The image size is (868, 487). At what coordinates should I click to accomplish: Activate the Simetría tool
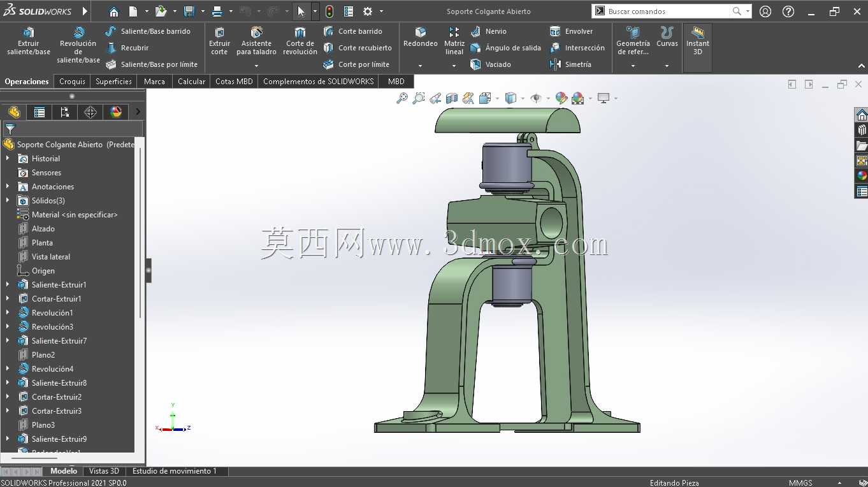click(570, 64)
